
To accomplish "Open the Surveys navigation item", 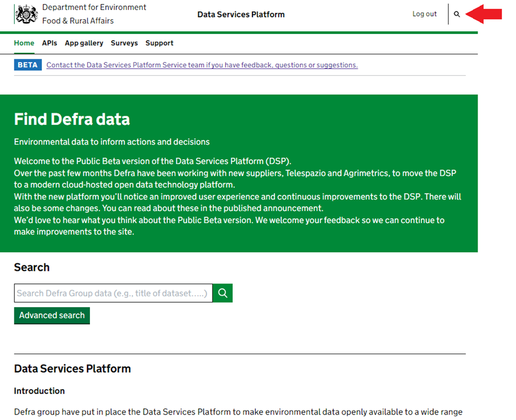I will 124,43.
